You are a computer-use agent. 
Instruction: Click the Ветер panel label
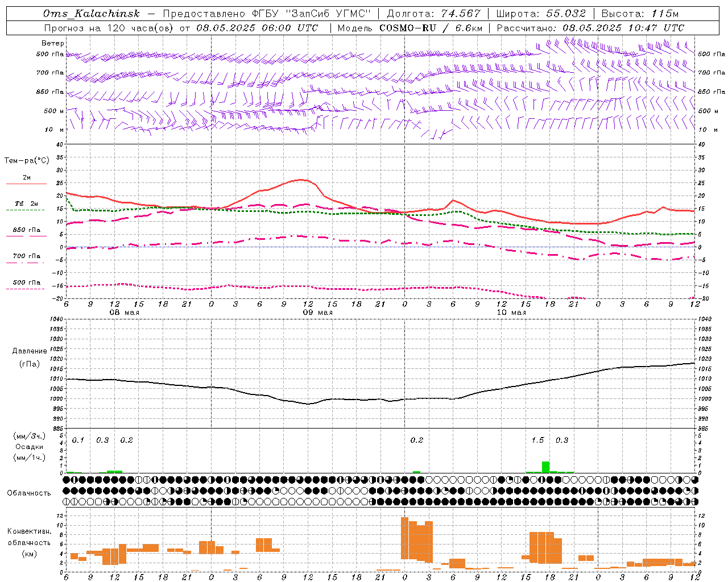(53, 43)
